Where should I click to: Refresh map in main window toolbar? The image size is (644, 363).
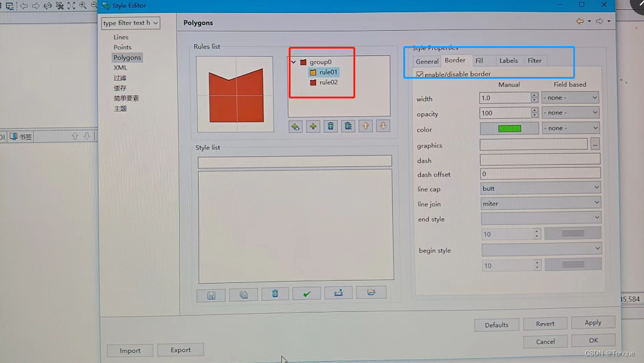[x=47, y=6]
